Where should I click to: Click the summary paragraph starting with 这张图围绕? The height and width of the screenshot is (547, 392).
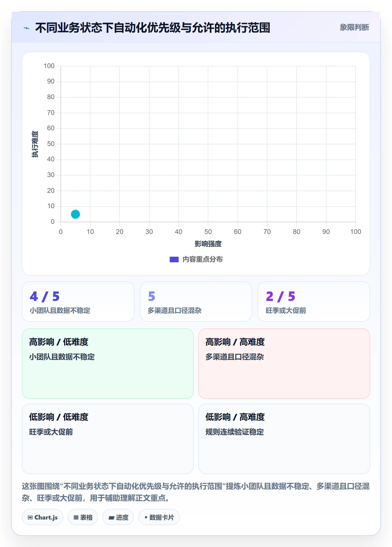pos(196,492)
